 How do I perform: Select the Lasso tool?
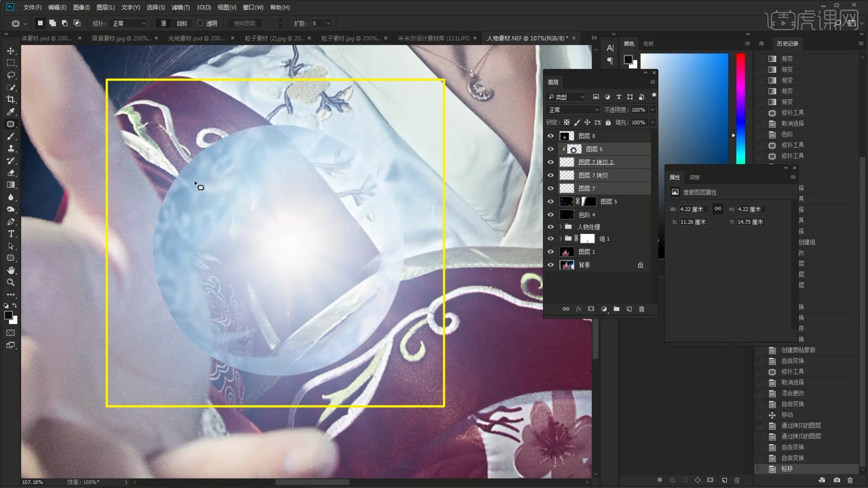pyautogui.click(x=11, y=75)
